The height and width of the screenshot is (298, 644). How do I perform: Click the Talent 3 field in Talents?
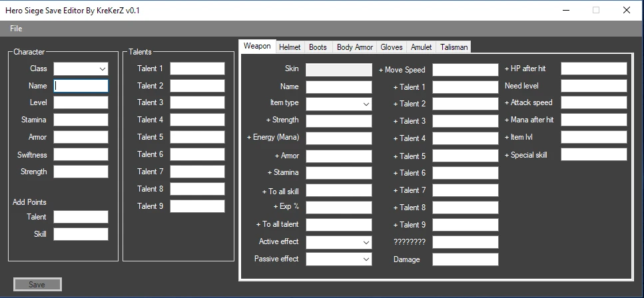click(198, 102)
